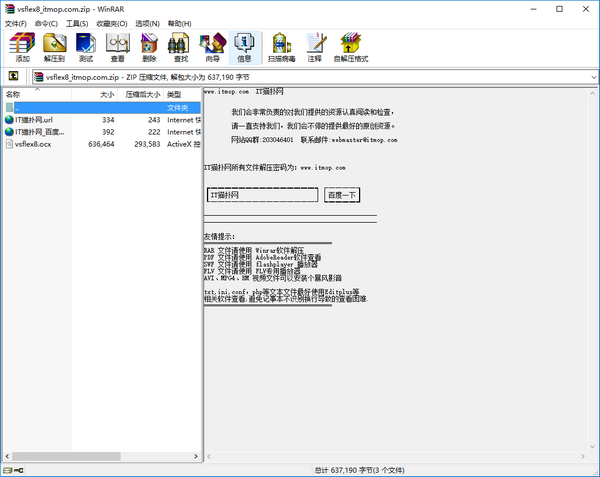Click the Internet type cell of IT猫扑网.url
The width and height of the screenshot is (600, 477).
[184, 120]
